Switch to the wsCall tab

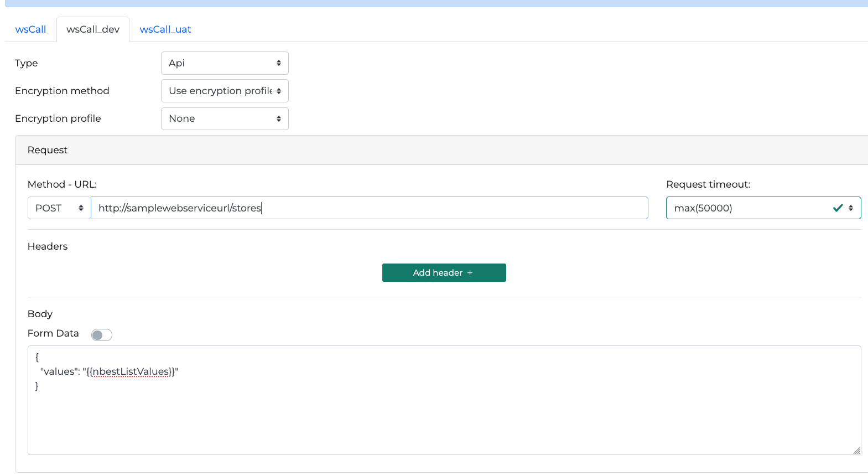pos(30,29)
